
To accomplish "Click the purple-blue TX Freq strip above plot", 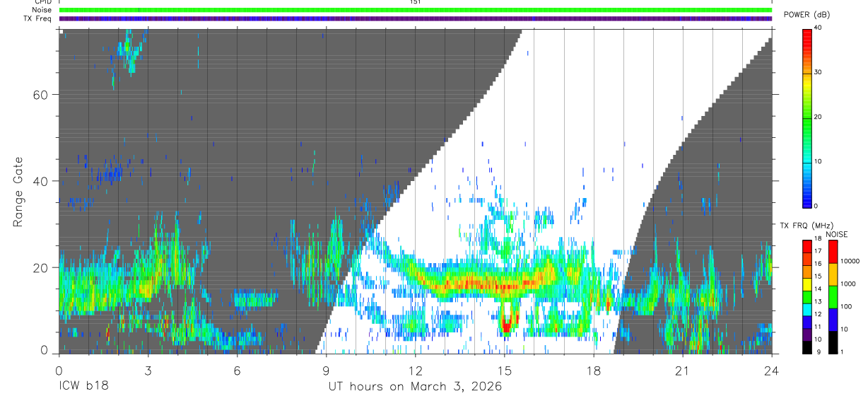I will click(416, 18).
